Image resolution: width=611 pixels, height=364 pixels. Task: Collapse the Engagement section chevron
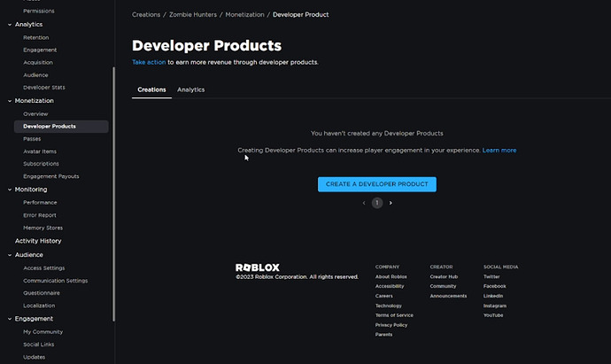pos(10,319)
